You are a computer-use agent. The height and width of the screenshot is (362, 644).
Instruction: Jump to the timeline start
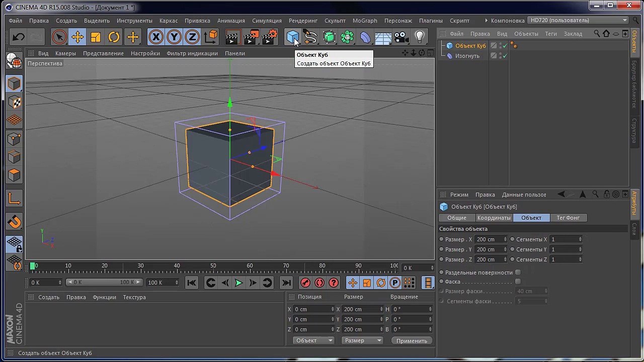192,283
